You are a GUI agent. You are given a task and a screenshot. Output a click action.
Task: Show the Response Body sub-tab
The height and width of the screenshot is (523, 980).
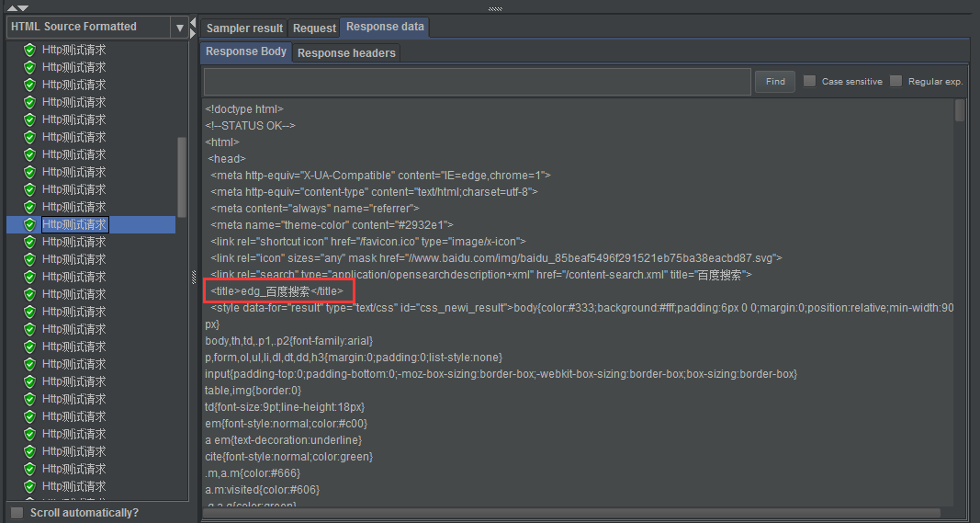click(246, 51)
